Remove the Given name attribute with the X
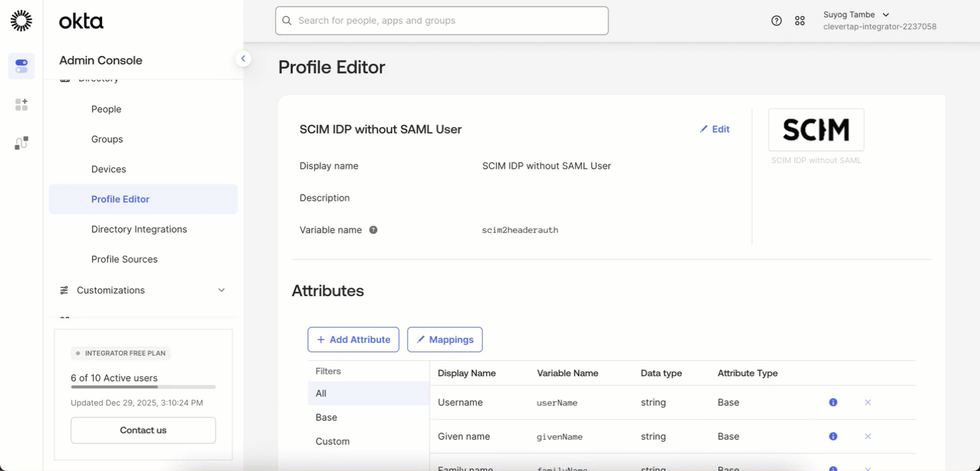Viewport: 980px width, 471px height. coord(868,436)
